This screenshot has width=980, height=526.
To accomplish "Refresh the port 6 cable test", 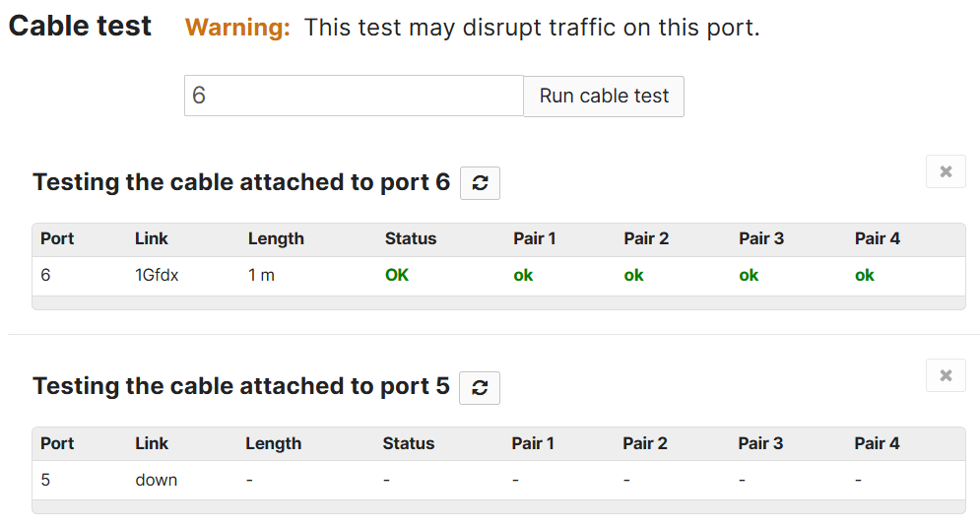I will pos(480,183).
